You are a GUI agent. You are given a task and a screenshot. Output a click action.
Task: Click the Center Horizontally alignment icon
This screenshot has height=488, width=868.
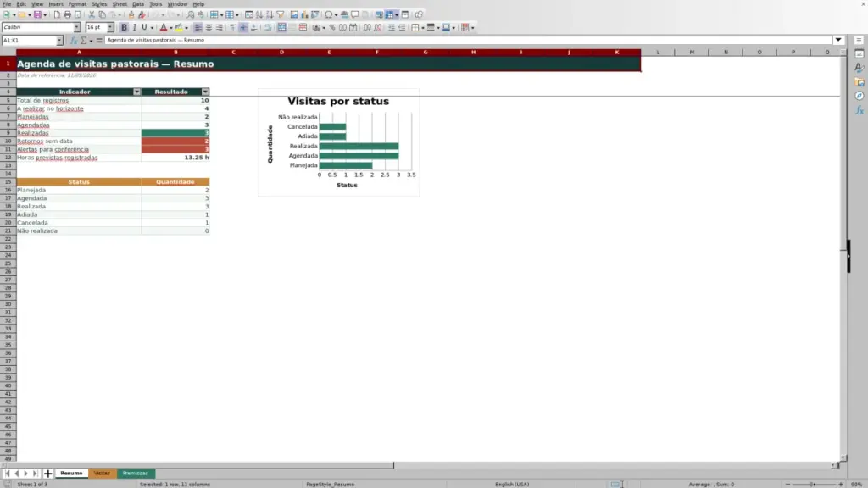[x=209, y=27]
